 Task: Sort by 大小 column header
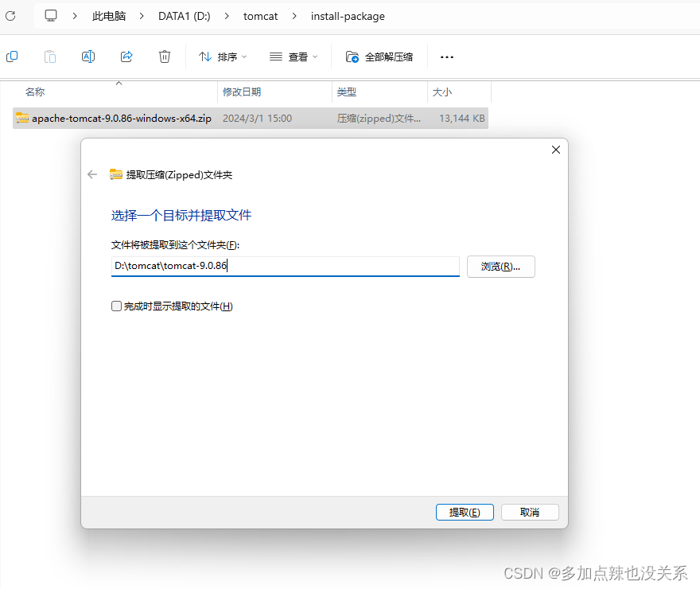[x=442, y=92]
